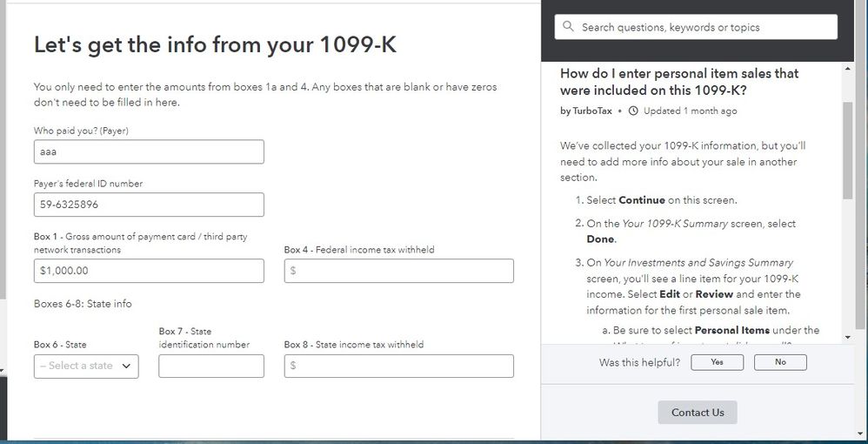Click the chevron in the state dropdown
The height and width of the screenshot is (444, 868).
(126, 366)
